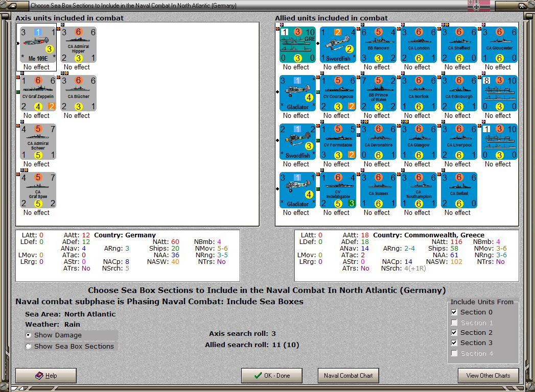Select the CA Admiral Hipper counter
Screen dimensions: 535x392
[x=79, y=45]
